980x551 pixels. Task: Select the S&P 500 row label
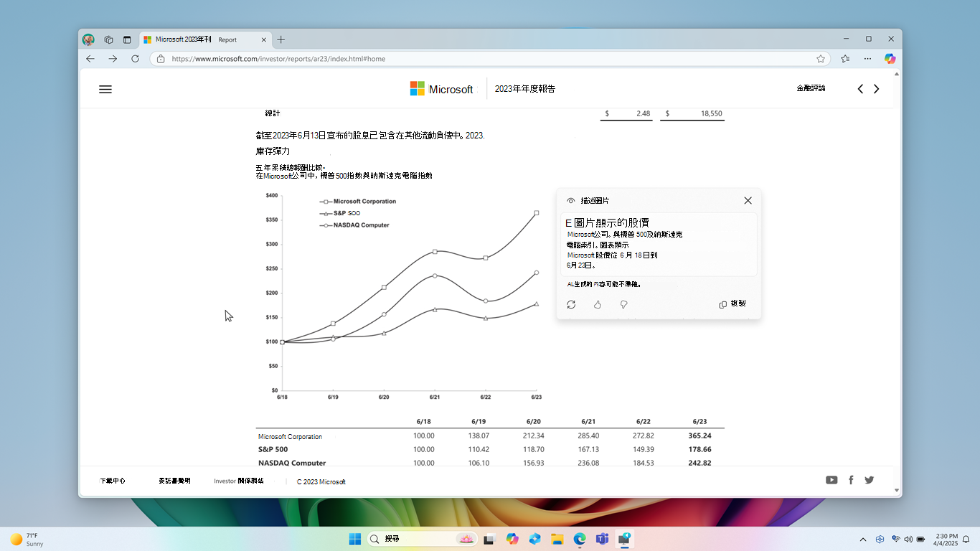(273, 449)
